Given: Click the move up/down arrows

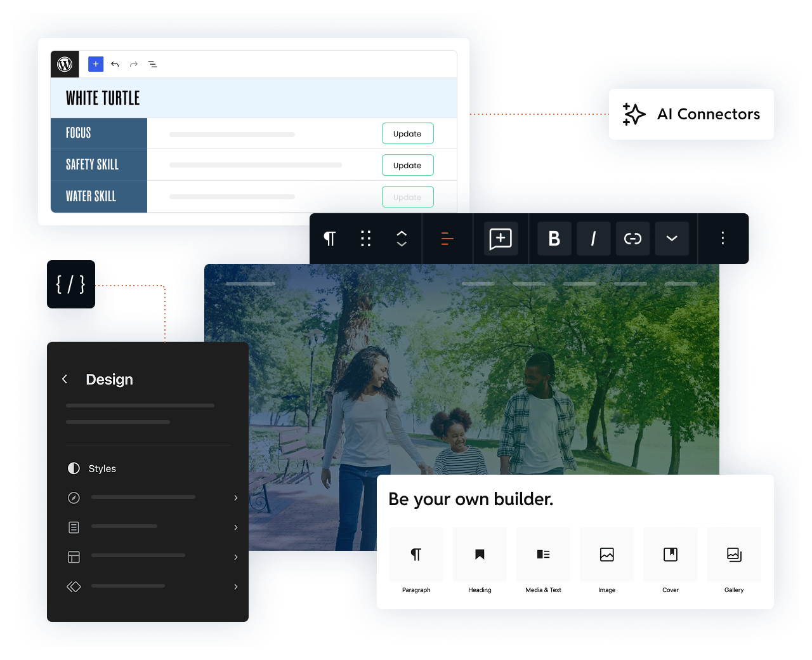Looking at the screenshot, I should (402, 239).
